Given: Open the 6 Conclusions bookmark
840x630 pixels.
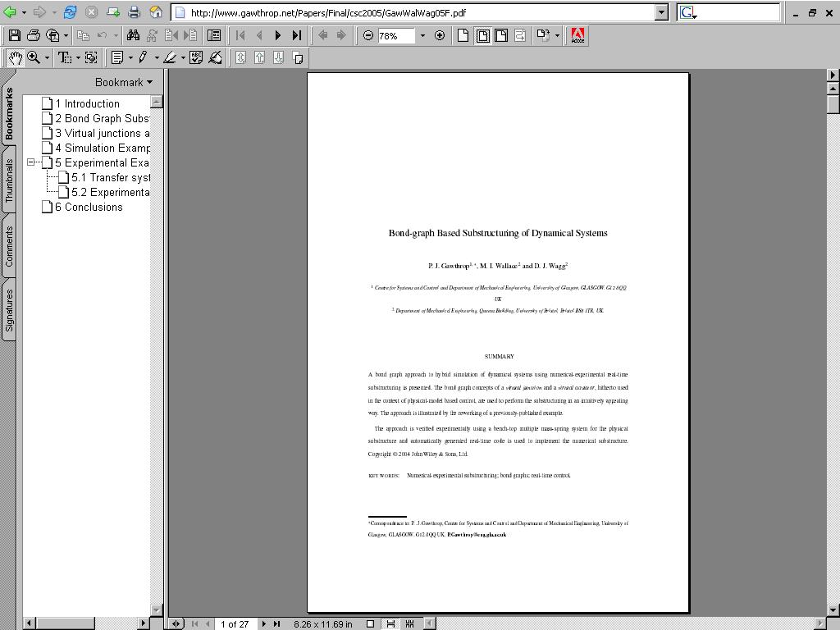Looking at the screenshot, I should click(89, 207).
